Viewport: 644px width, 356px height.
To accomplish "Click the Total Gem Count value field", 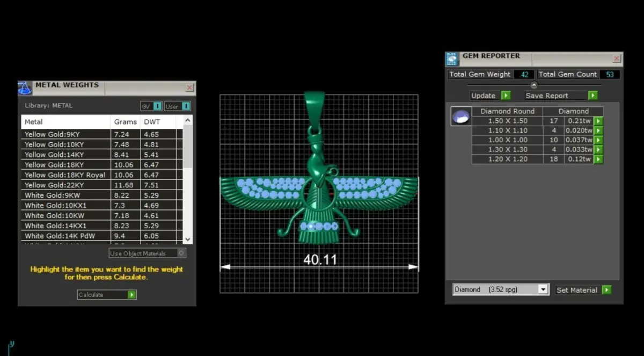I will click(609, 75).
